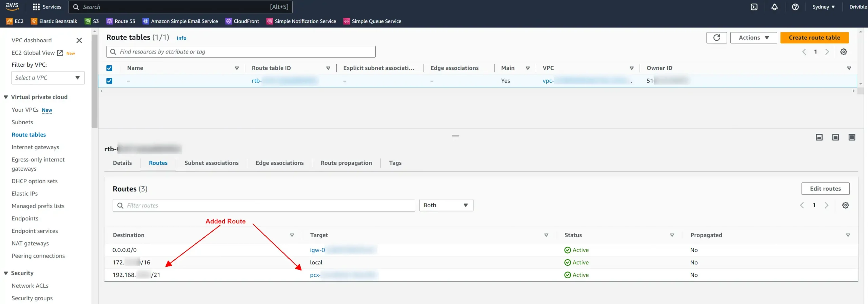The height and width of the screenshot is (304, 868).
Task: Toggle the select-all route tables checkbox
Action: pyautogui.click(x=109, y=68)
